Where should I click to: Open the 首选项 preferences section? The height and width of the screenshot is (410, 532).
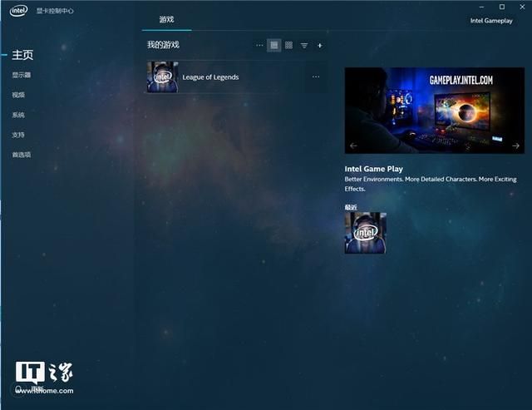pyautogui.click(x=22, y=155)
